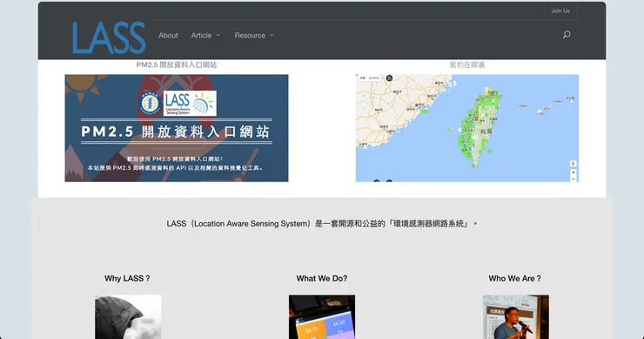Open the dashboard image under What We Do
The width and height of the screenshot is (644, 339).
(x=322, y=317)
